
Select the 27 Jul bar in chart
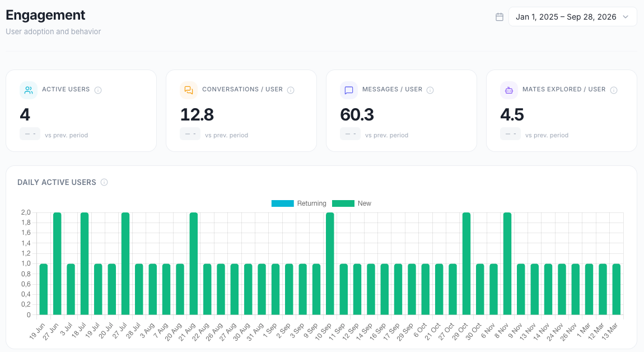[x=125, y=263]
